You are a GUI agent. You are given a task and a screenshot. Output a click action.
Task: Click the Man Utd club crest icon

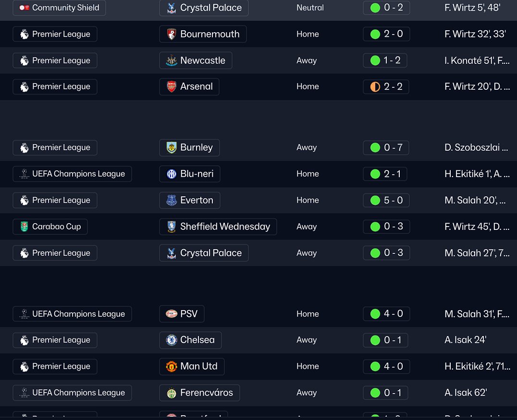[172, 366]
